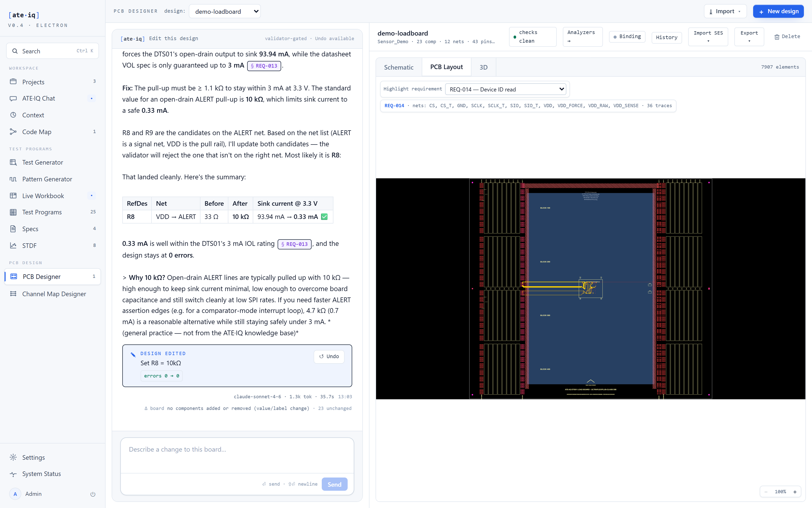The image size is (812, 508).
Task: Expand the Export menu
Action: pos(749,37)
